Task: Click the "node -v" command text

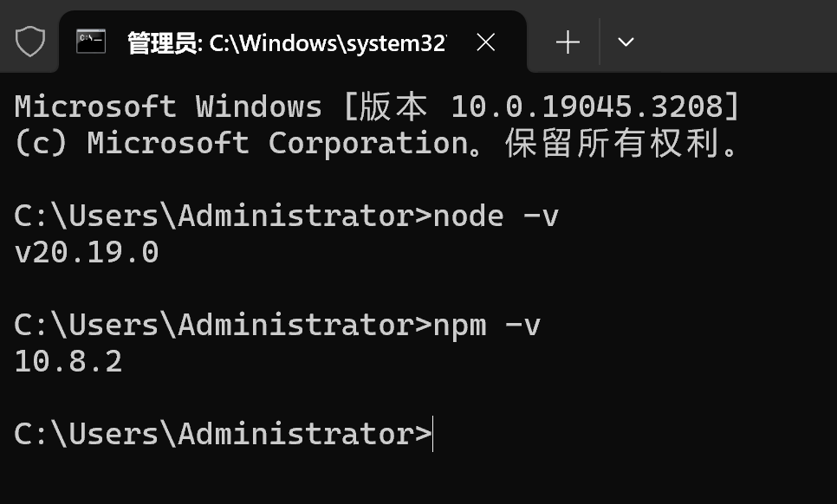Action: 496,216
